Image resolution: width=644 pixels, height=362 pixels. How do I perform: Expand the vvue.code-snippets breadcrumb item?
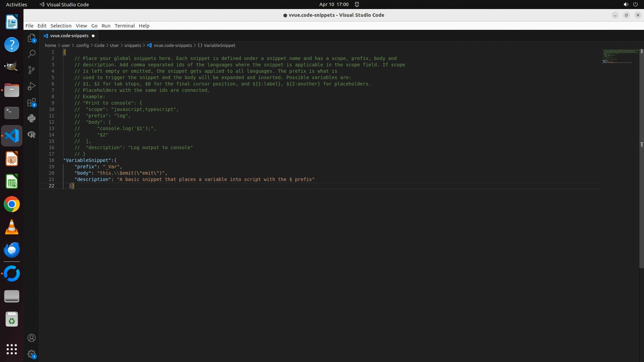172,45
